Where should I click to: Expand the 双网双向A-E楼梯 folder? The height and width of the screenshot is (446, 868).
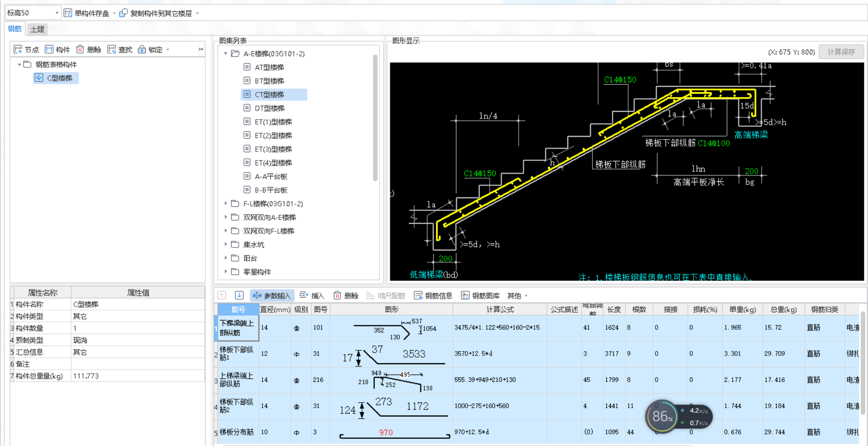point(226,217)
